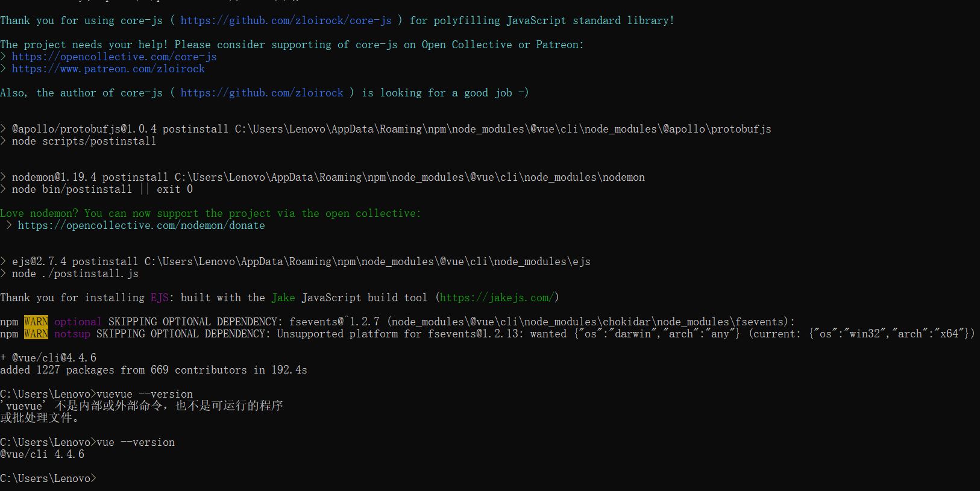
Task: Click the red word optional
Action: (78, 322)
